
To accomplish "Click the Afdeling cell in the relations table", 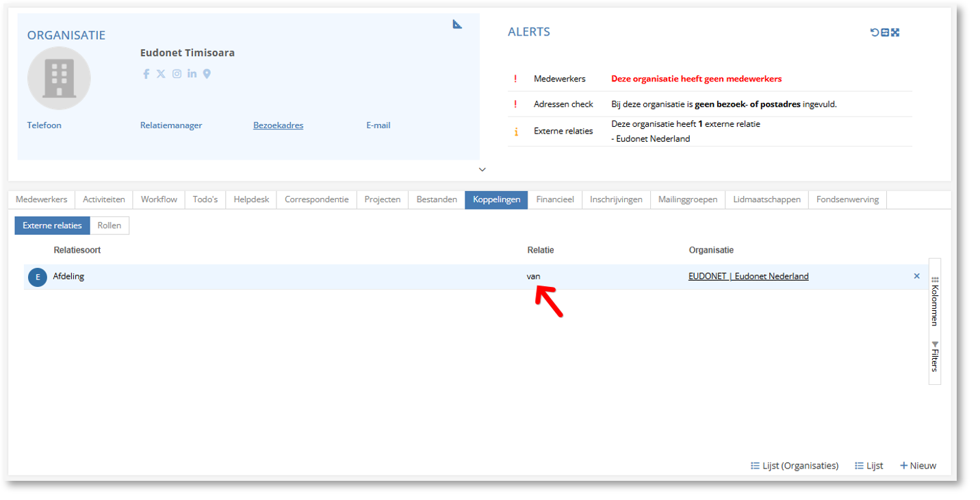I will [69, 276].
